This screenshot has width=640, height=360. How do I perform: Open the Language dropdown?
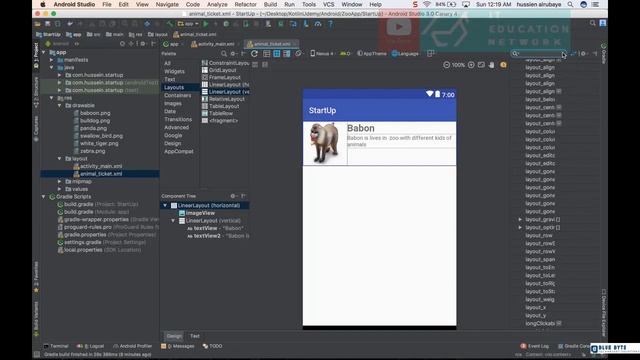405,53
